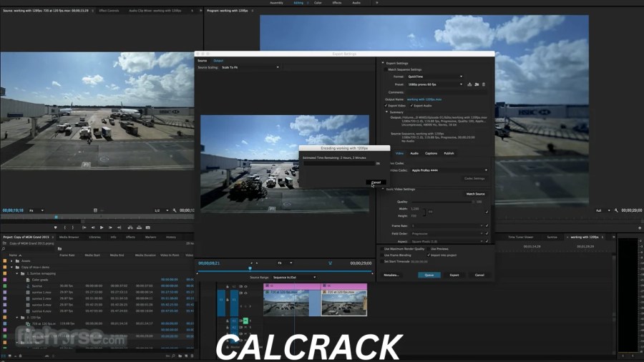The width and height of the screenshot is (644, 362).
Task: Click the Queue button in Export Settings
Action: [x=429, y=275]
